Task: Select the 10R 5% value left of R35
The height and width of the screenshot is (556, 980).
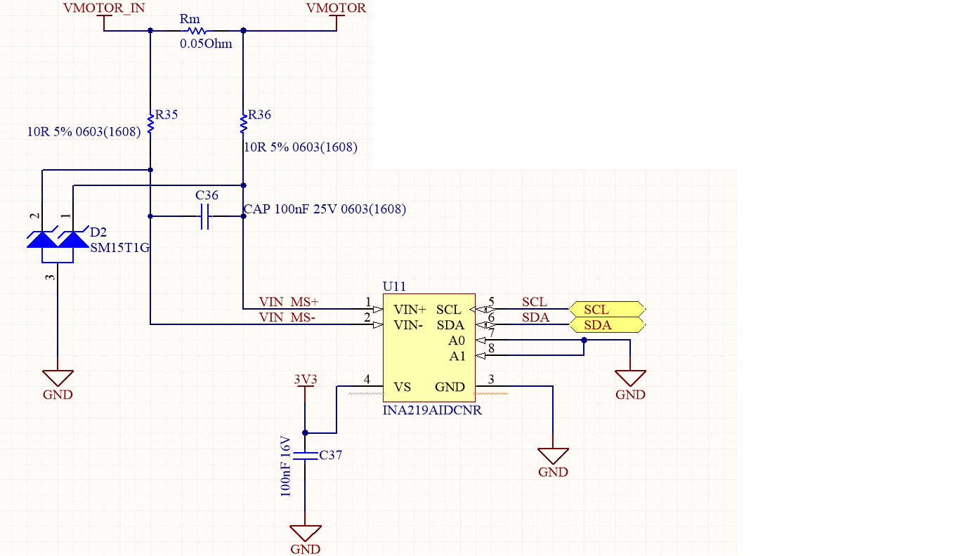Action: coord(84,131)
